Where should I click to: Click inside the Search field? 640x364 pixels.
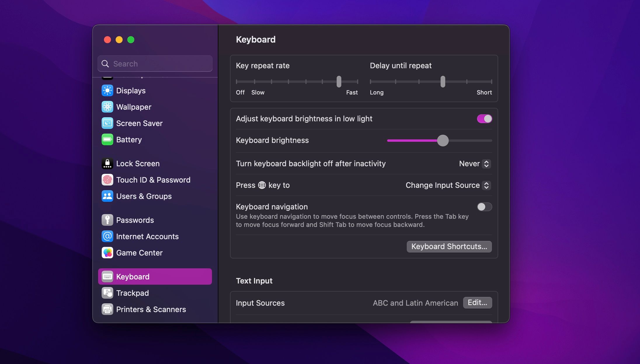coord(155,64)
